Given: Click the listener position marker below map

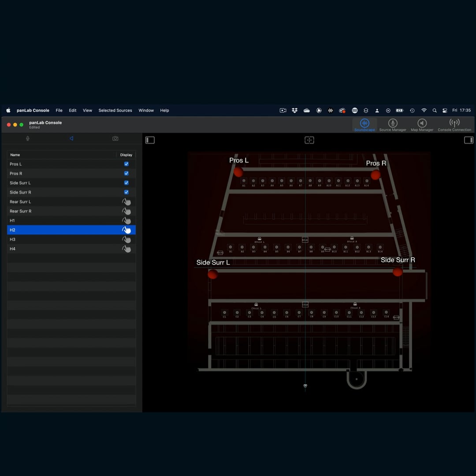Looking at the screenshot, I should [305, 386].
